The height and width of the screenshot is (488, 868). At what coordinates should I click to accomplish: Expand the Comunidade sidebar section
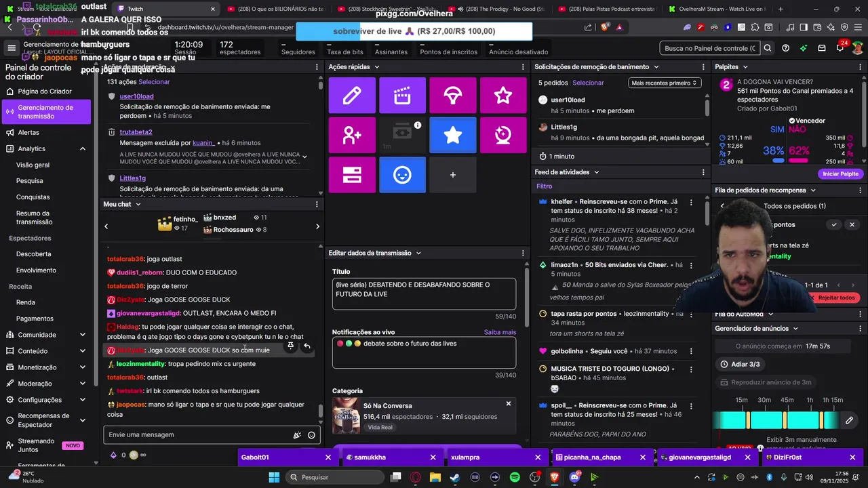[83, 335]
